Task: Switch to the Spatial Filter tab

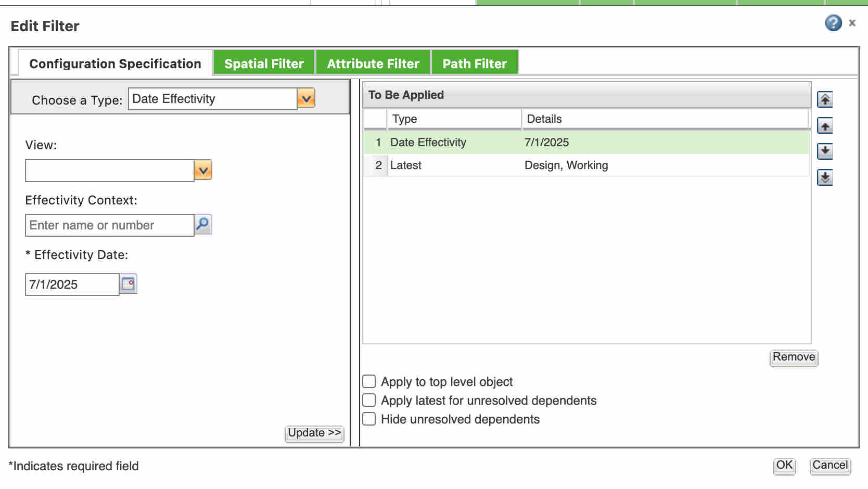Action: coord(264,63)
